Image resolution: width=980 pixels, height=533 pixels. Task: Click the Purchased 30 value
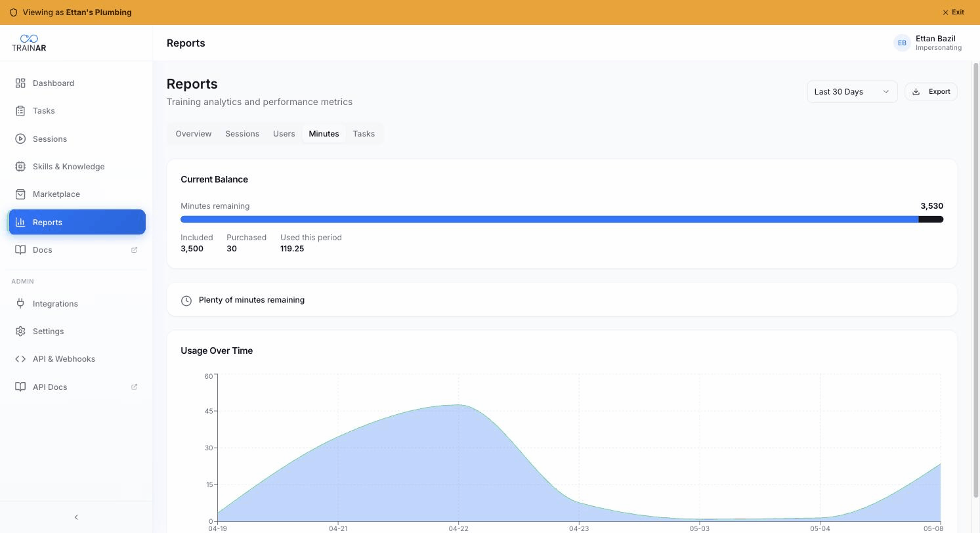click(x=231, y=249)
